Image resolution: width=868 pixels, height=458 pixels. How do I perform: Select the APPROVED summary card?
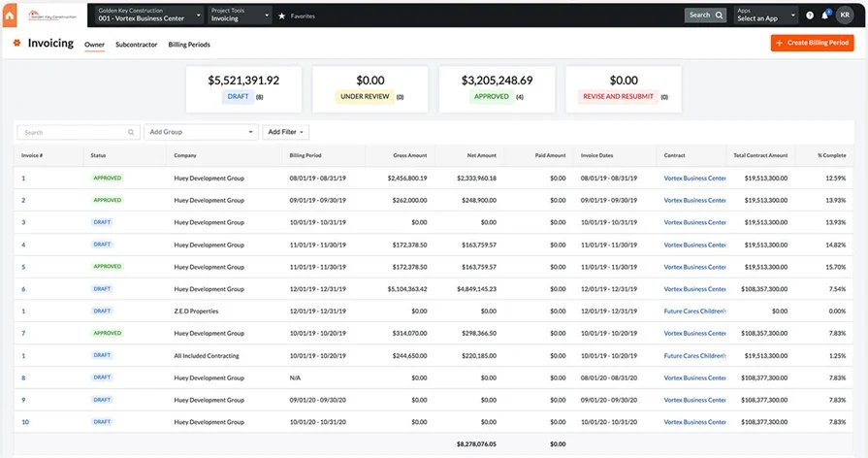tap(497, 89)
